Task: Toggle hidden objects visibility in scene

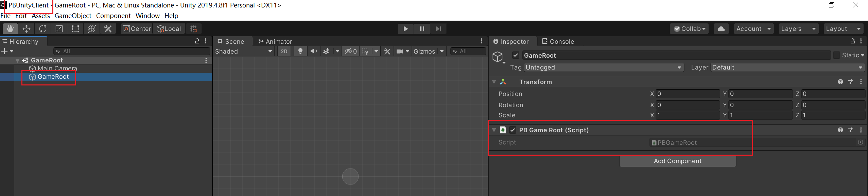Action: [x=350, y=51]
